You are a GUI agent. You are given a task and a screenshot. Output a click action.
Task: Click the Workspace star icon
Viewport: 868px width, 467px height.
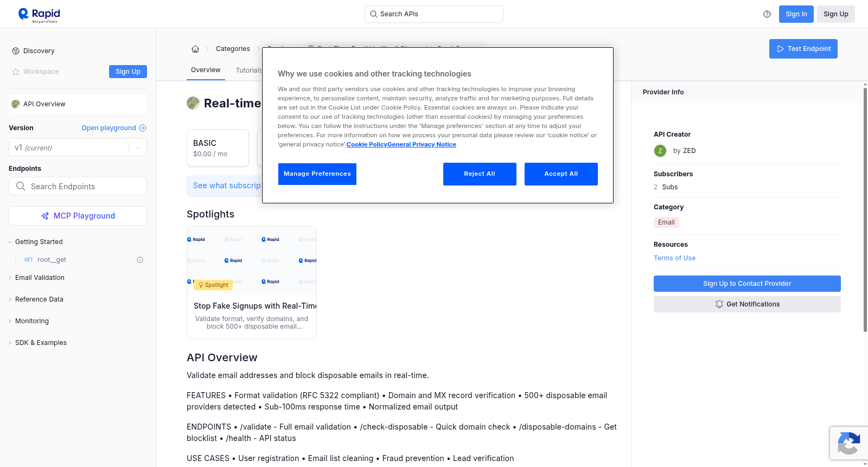pos(16,72)
